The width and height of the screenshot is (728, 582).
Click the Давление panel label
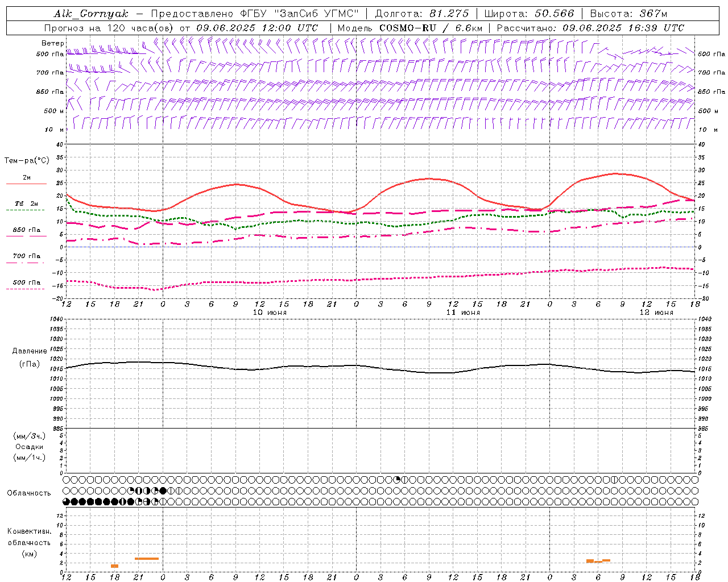click(30, 351)
